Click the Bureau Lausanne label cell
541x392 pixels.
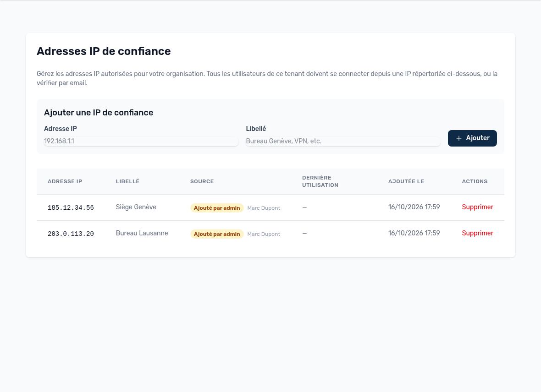pyautogui.click(x=142, y=233)
